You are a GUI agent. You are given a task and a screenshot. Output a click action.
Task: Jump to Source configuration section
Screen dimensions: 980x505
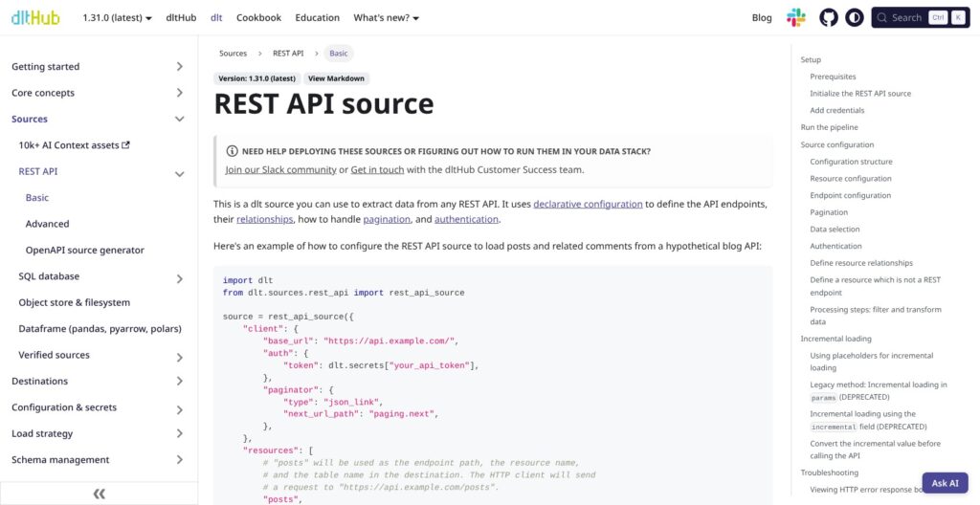(837, 144)
